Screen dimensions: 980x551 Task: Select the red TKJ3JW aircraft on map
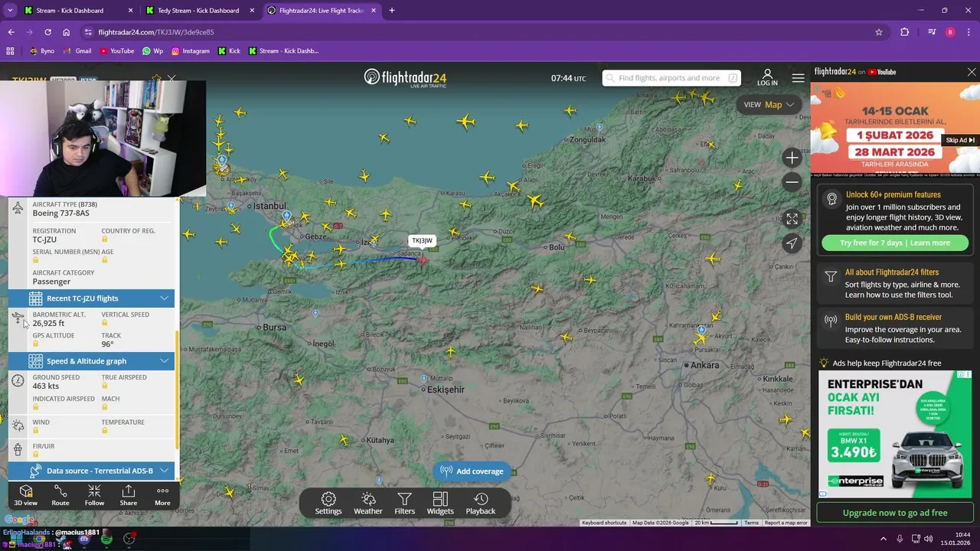pyautogui.click(x=423, y=260)
